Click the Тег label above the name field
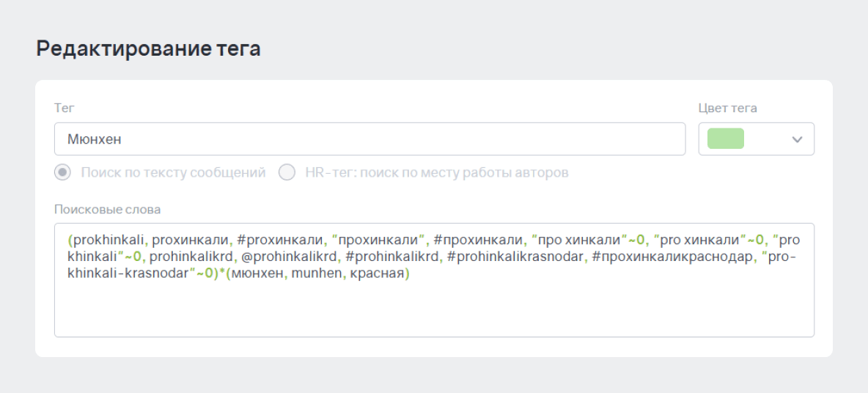 pyautogui.click(x=65, y=108)
